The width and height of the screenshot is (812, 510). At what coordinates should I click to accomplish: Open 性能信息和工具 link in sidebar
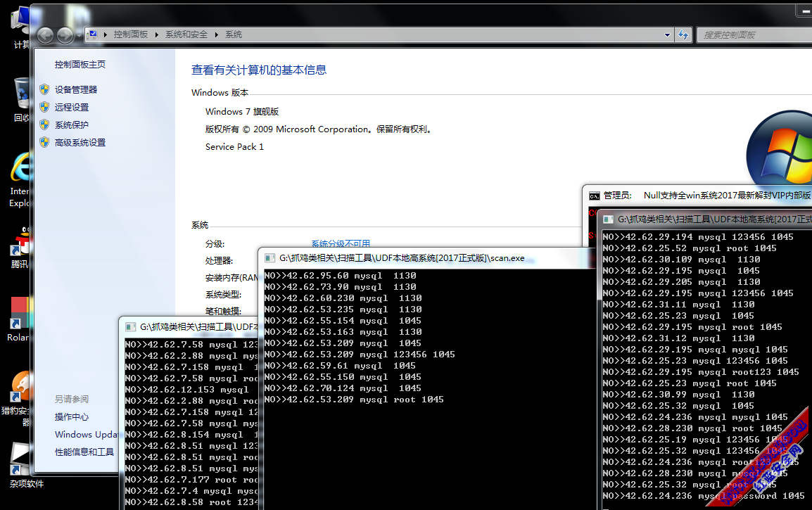pos(84,452)
